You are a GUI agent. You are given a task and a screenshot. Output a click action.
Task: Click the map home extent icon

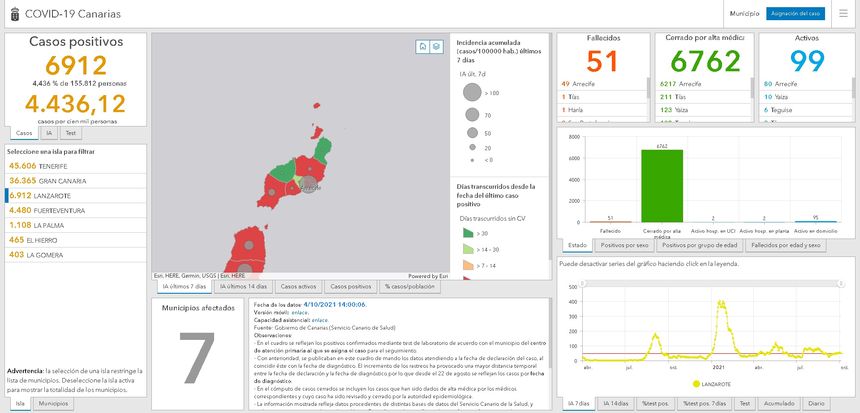click(x=423, y=46)
